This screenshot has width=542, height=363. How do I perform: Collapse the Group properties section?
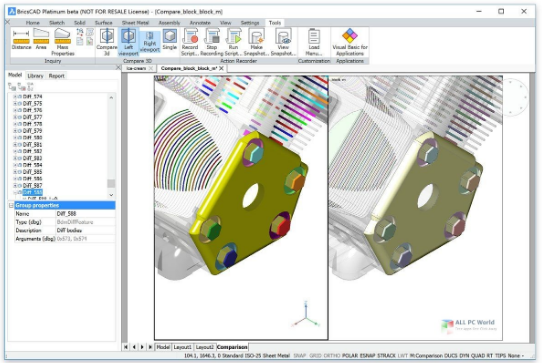(11, 205)
